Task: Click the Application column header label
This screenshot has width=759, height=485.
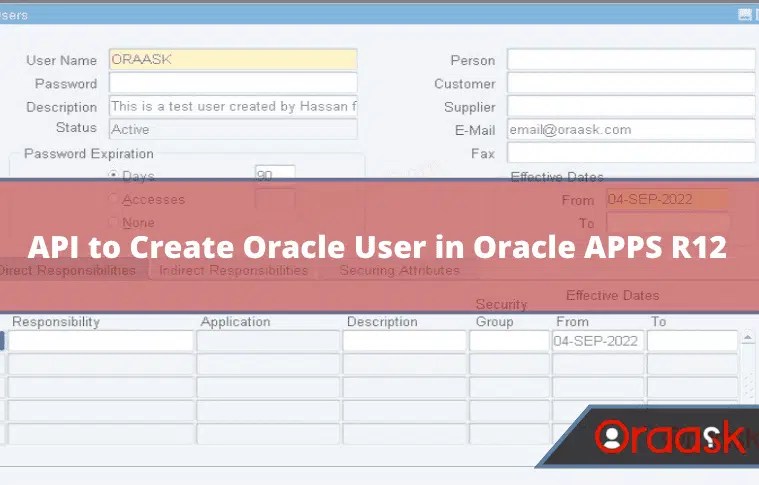Action: [236, 322]
